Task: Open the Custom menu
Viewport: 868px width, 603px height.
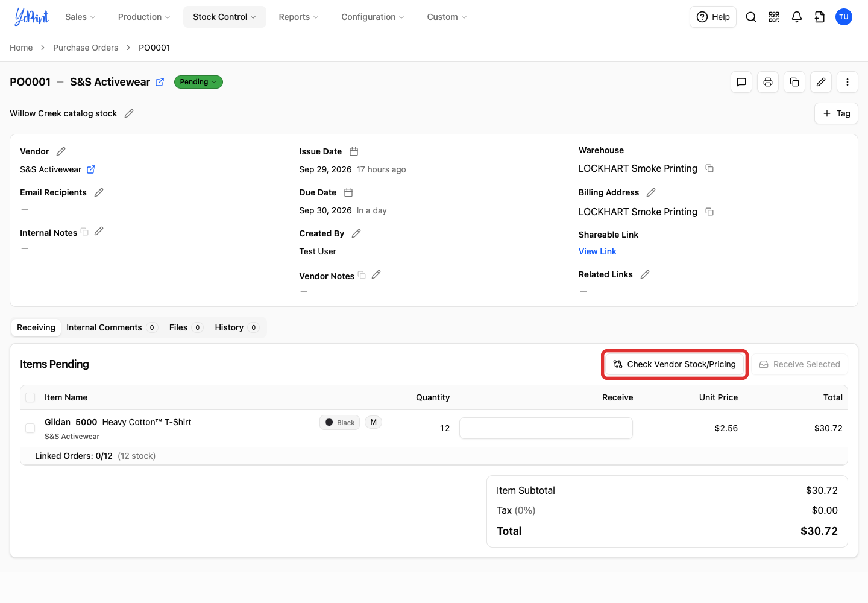Action: [447, 17]
